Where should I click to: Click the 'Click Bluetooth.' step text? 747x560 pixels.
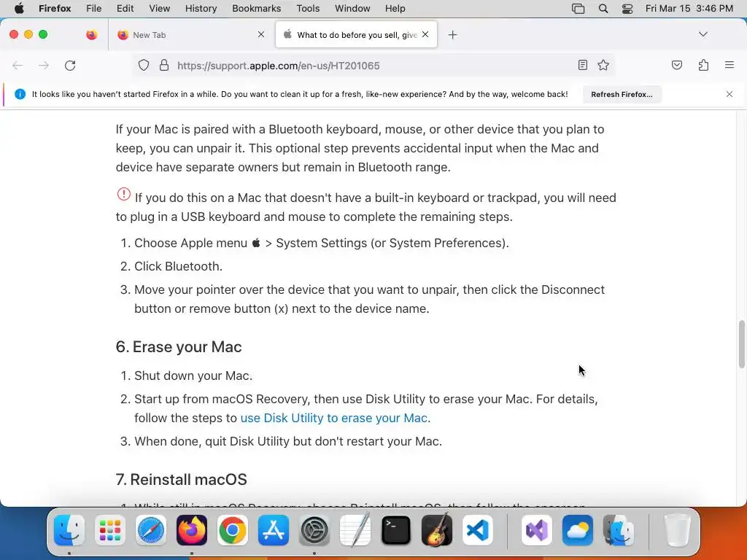178,266
